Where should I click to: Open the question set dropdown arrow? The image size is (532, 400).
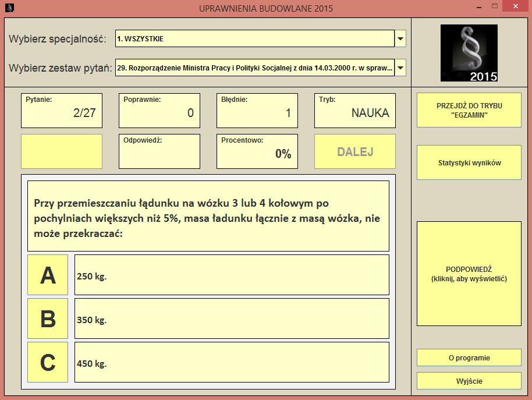pos(400,68)
